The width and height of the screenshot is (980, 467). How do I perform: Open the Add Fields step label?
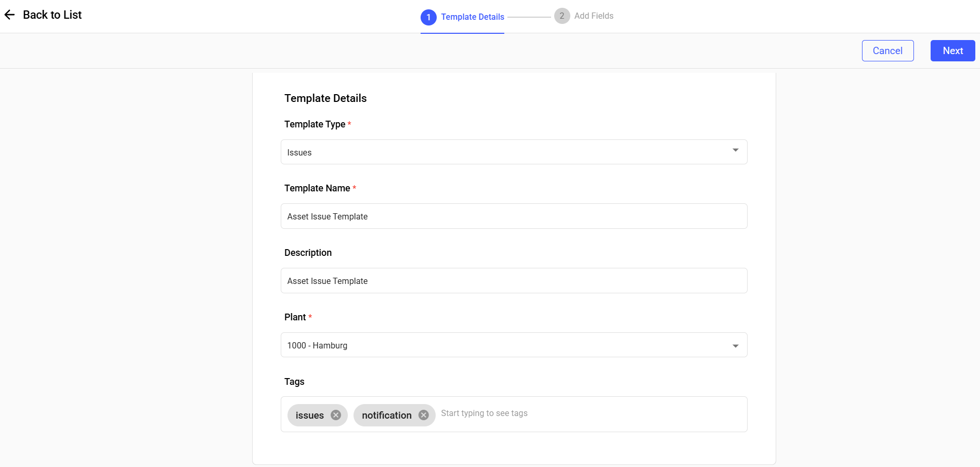pyautogui.click(x=593, y=16)
